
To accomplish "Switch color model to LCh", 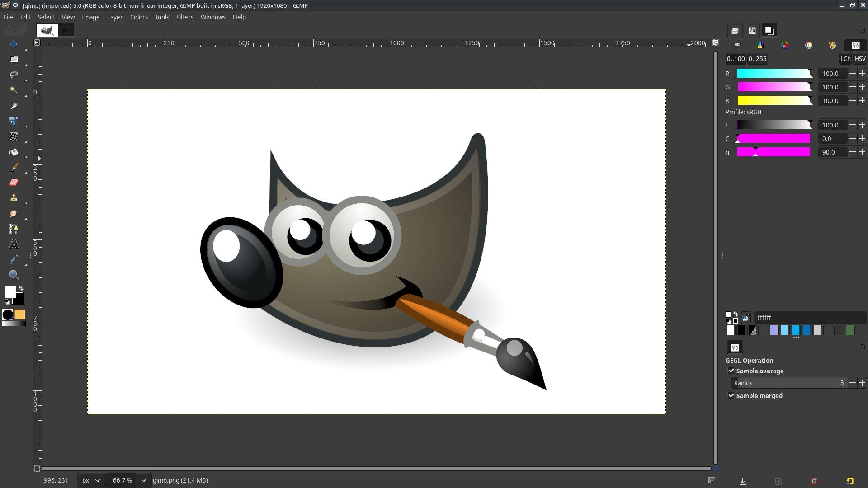I will click(845, 59).
